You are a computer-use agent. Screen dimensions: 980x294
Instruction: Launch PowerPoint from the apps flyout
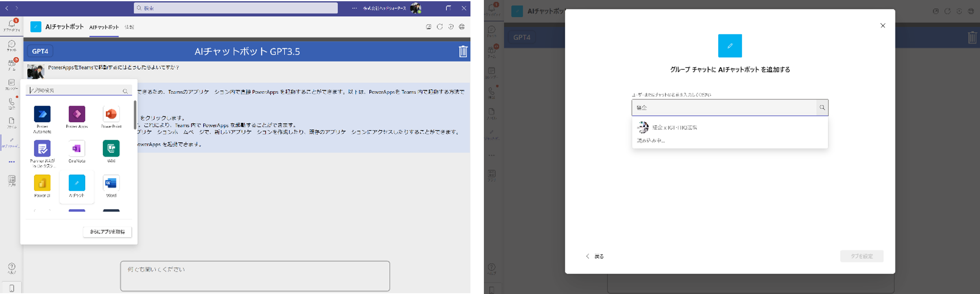click(111, 114)
